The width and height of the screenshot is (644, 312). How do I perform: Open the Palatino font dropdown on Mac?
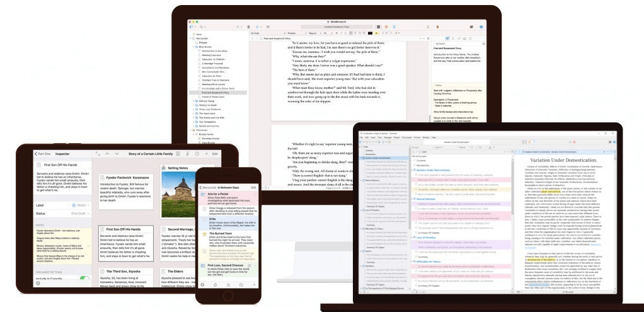coord(297,33)
